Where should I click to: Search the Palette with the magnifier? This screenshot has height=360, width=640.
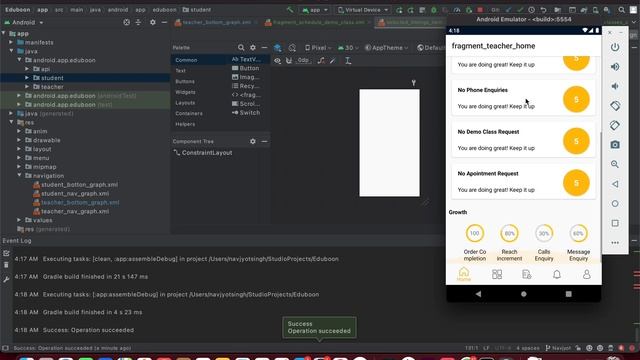tap(241, 48)
